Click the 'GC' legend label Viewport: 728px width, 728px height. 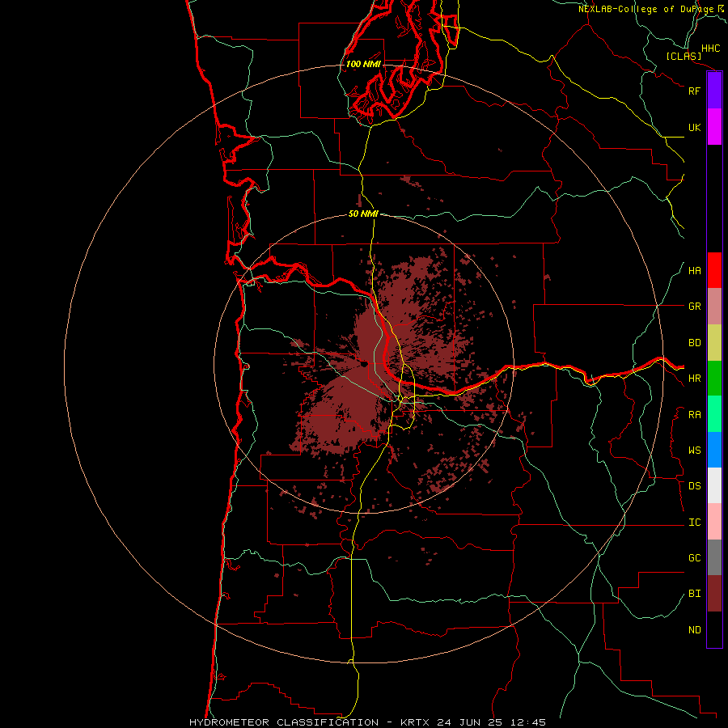click(x=694, y=558)
